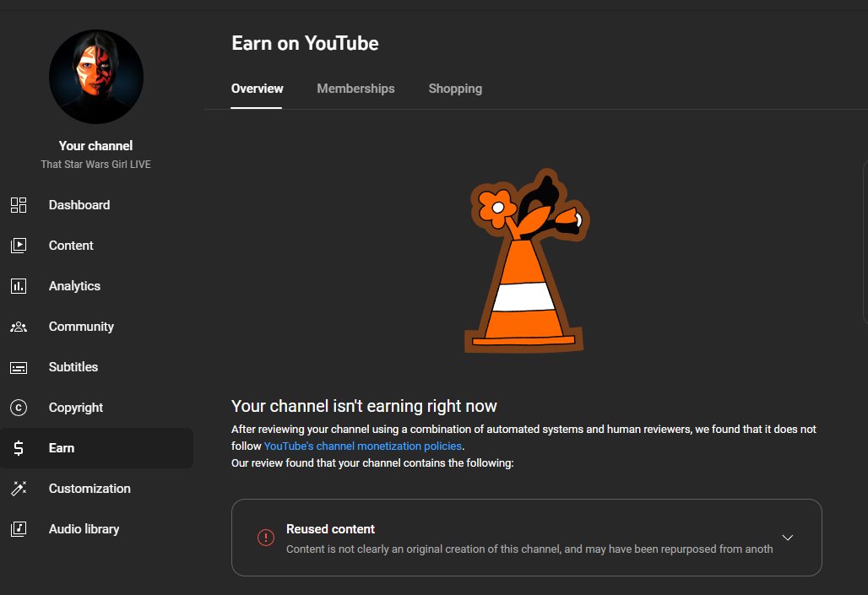Screen dimensions: 868x595
Task: Expand the Reused content chevron
Action: [x=787, y=538]
